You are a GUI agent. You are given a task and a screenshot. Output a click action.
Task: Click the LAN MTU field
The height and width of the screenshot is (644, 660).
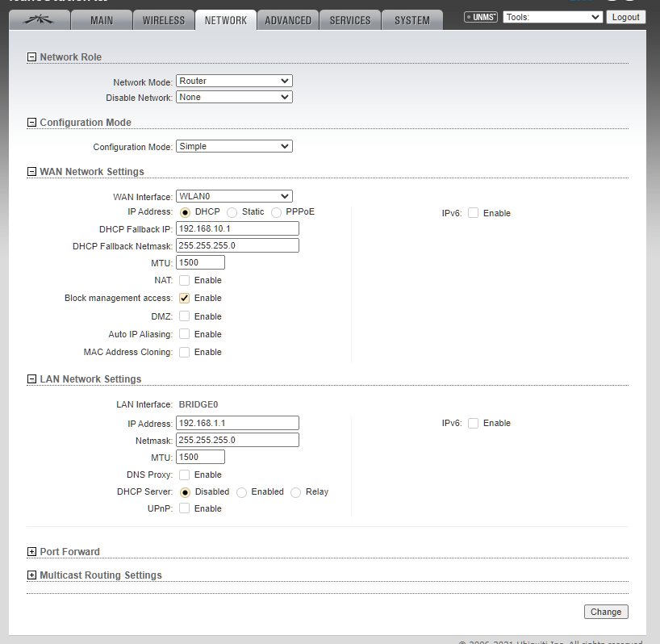(x=200, y=457)
